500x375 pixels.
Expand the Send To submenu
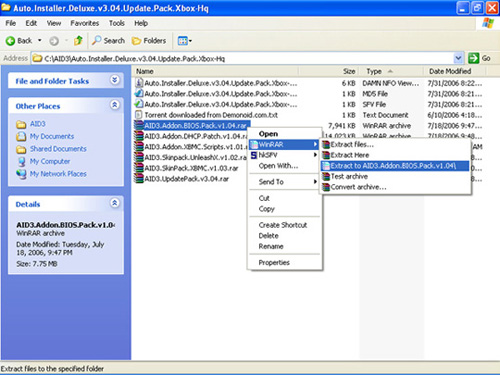coord(285,182)
